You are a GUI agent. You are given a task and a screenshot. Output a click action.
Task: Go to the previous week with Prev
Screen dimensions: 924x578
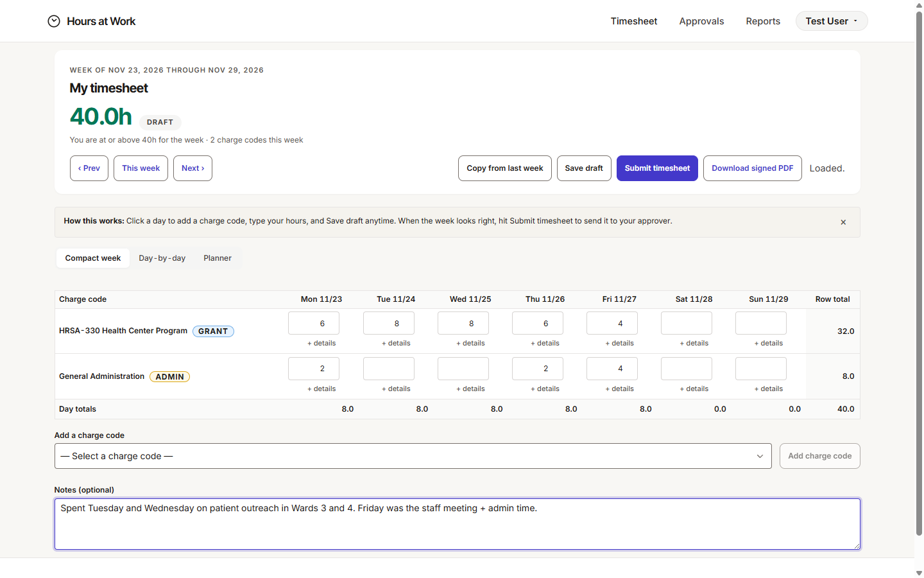coord(89,168)
